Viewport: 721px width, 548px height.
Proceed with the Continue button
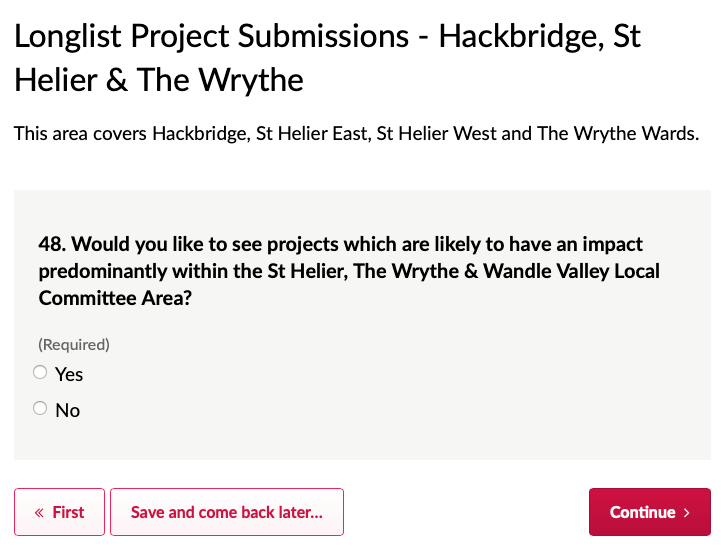pos(649,512)
